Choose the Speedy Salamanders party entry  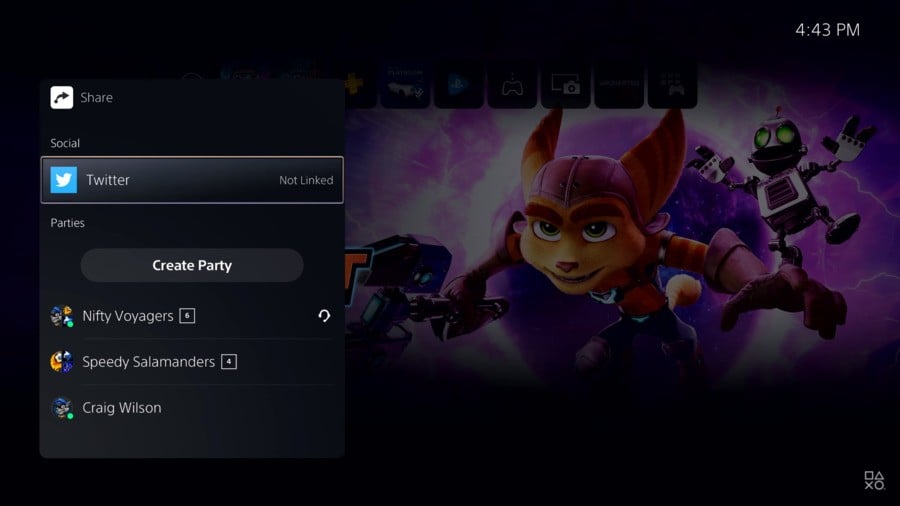(x=192, y=361)
